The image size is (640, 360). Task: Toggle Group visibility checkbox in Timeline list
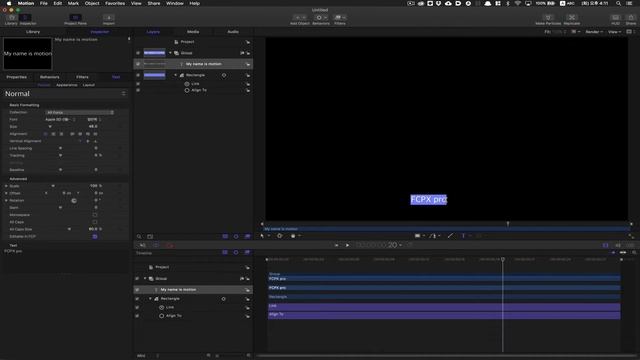[x=137, y=279]
